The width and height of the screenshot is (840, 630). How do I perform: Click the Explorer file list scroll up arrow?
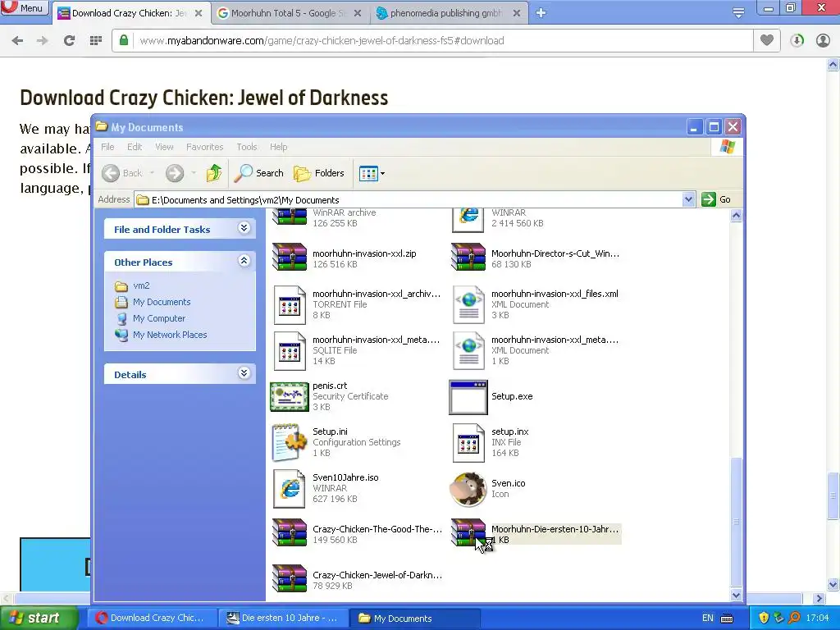(x=736, y=216)
